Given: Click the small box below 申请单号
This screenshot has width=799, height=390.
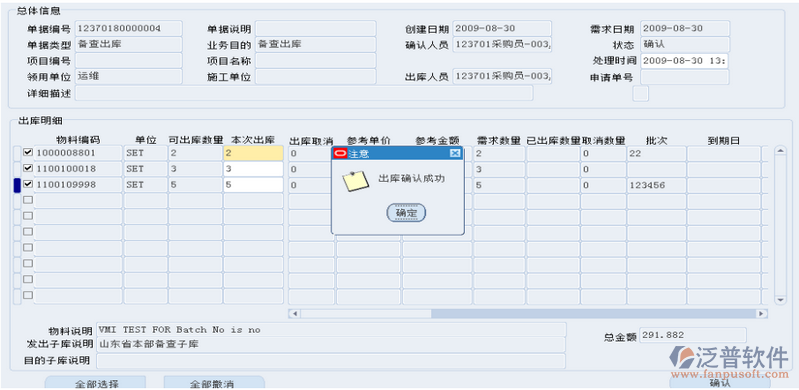Looking at the screenshot, I should (641, 94).
